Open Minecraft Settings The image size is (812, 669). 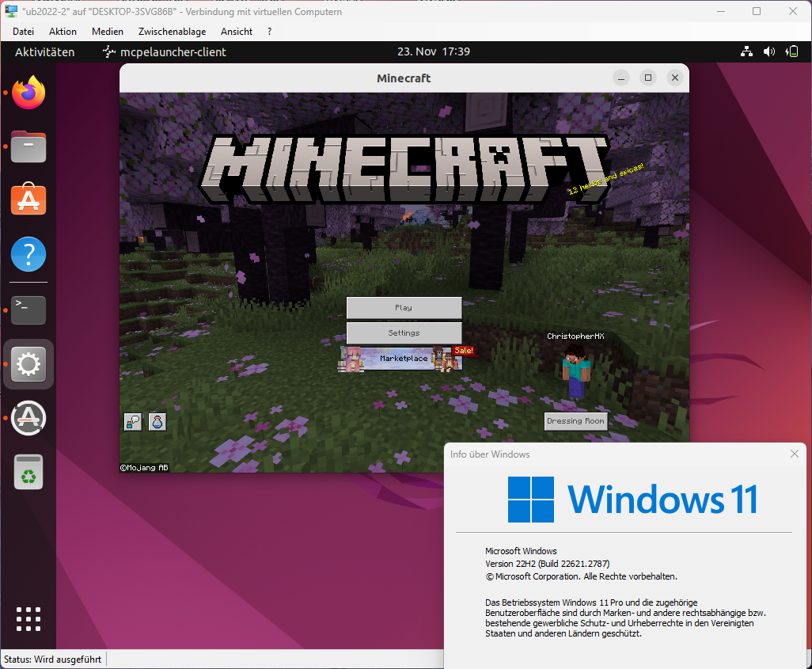point(404,333)
